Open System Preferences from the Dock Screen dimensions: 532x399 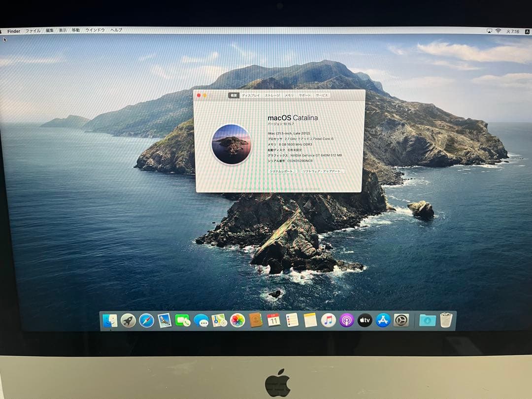[x=401, y=320]
